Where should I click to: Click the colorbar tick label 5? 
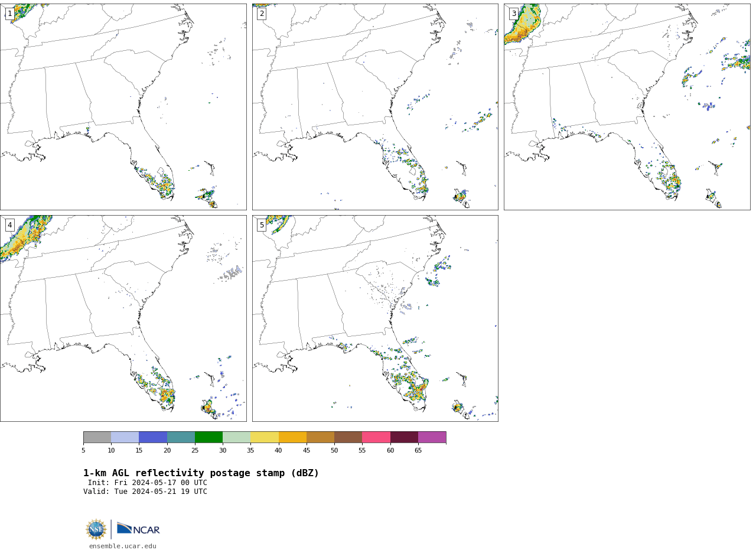pos(83,450)
